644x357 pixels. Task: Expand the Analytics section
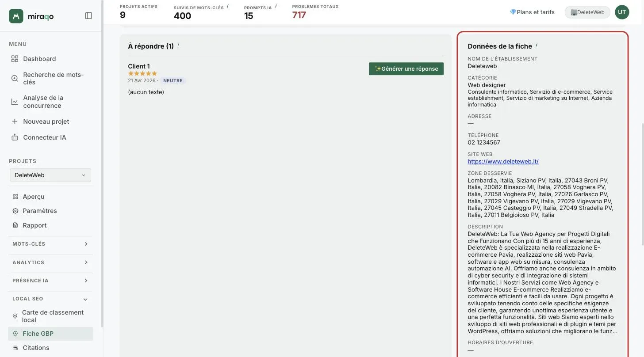pyautogui.click(x=50, y=262)
